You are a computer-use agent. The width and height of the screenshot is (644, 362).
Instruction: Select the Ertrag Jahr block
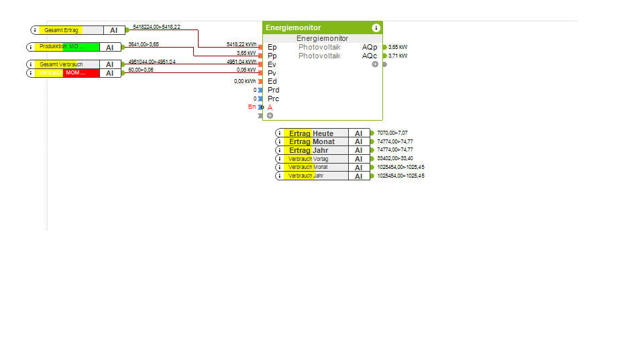tap(323, 150)
